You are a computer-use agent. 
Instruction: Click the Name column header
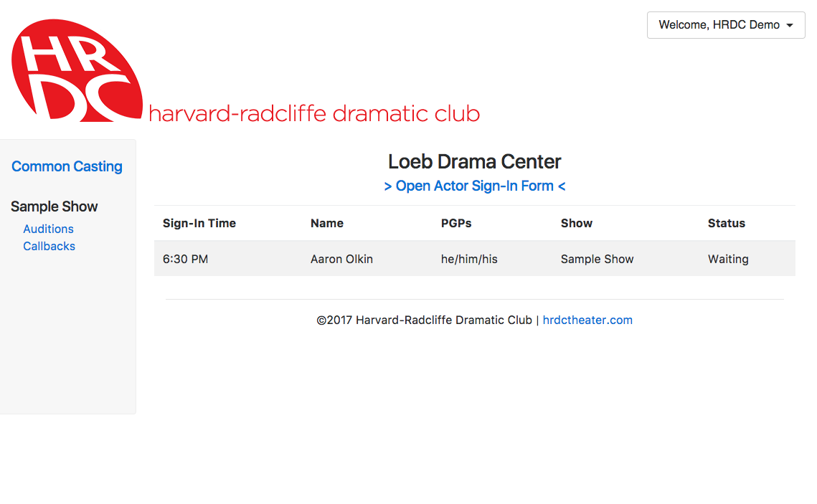coord(326,224)
